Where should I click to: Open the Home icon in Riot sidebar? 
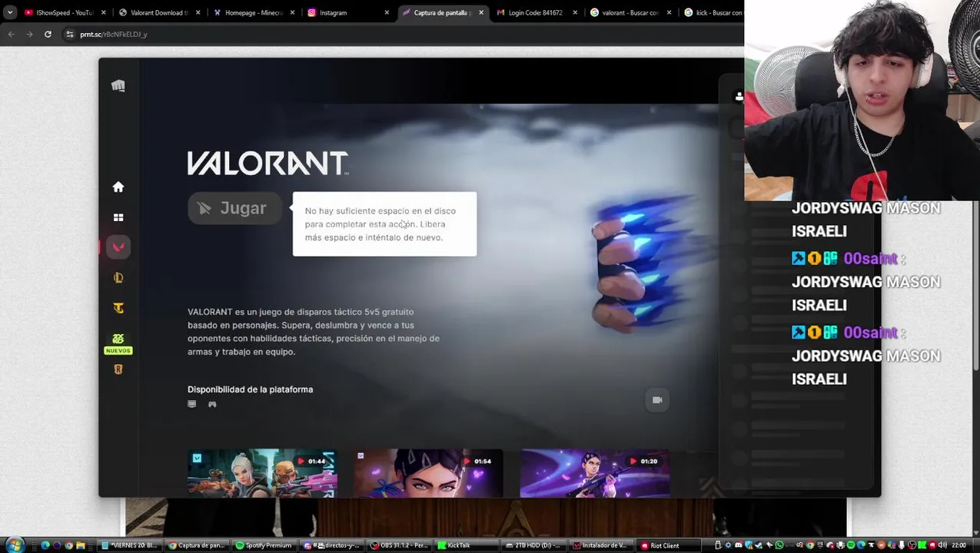[118, 187]
